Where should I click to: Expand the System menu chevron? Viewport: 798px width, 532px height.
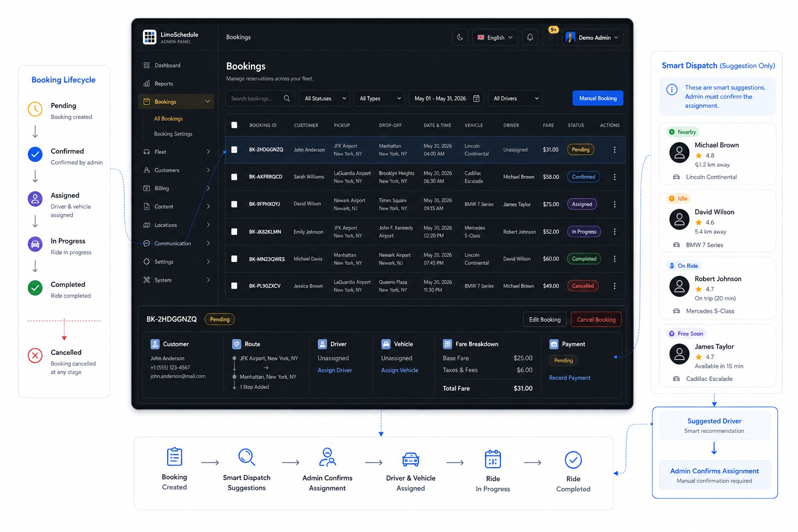pos(208,280)
